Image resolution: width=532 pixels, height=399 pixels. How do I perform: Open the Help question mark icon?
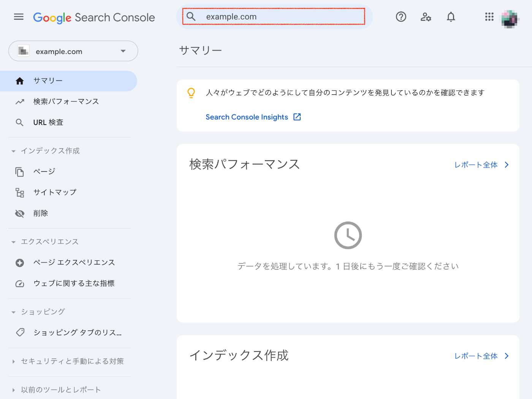(x=401, y=17)
